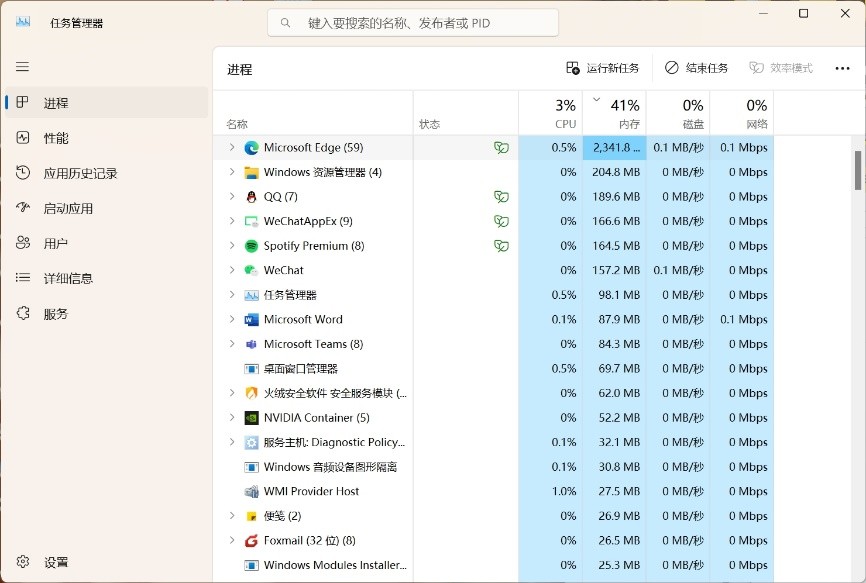Open the three-dot more options menu
This screenshot has width=866, height=583.
tap(843, 68)
